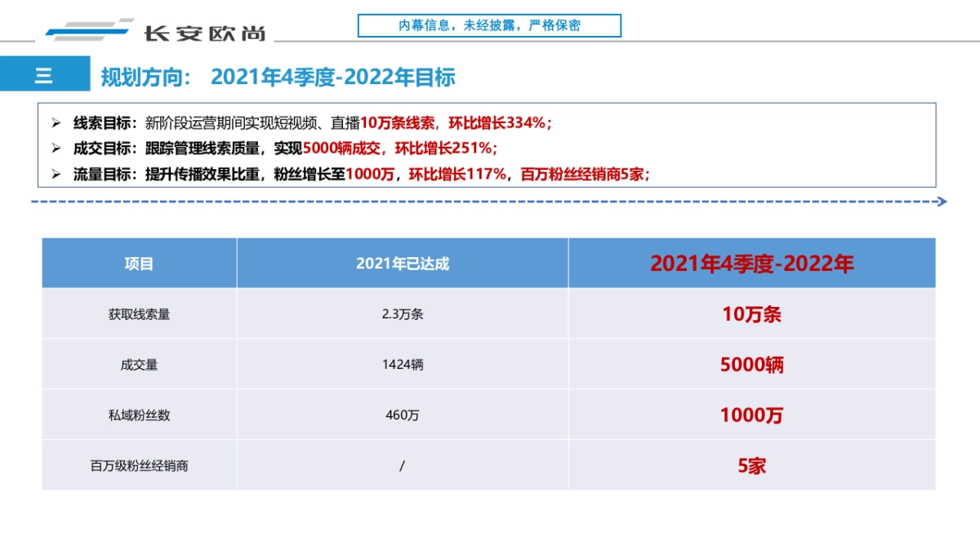Select the 内幕信息，未经披露，严格保密 banner

(x=490, y=24)
